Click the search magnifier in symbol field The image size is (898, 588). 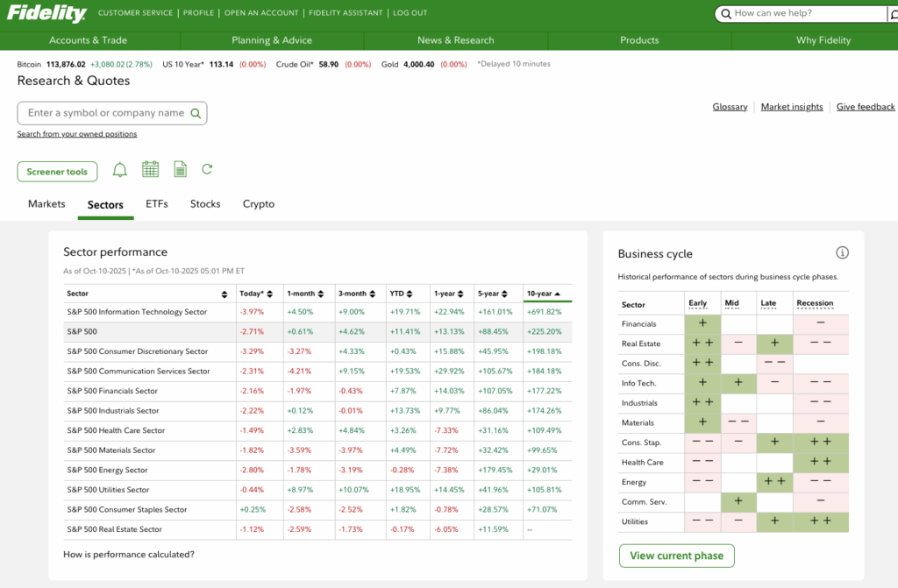click(x=196, y=113)
